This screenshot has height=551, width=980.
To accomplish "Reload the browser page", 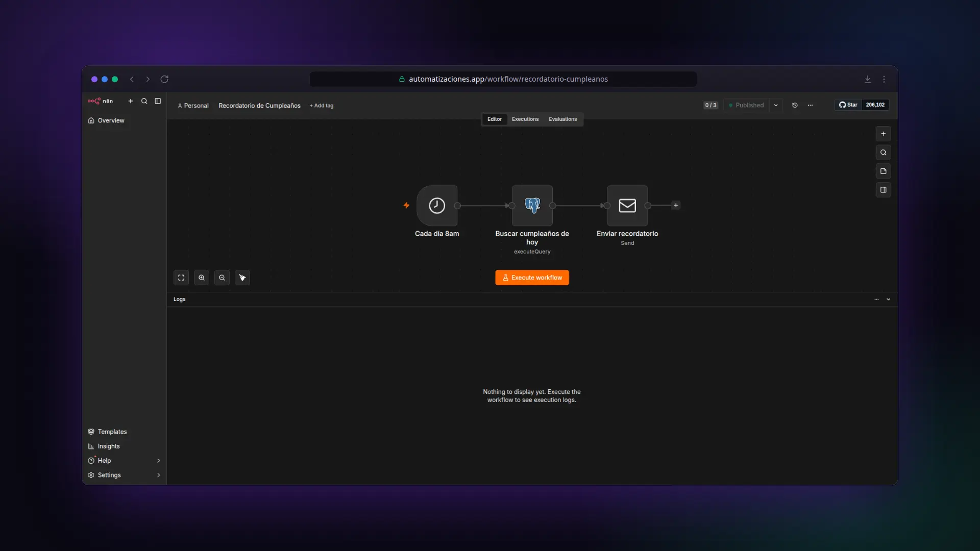I will (164, 79).
